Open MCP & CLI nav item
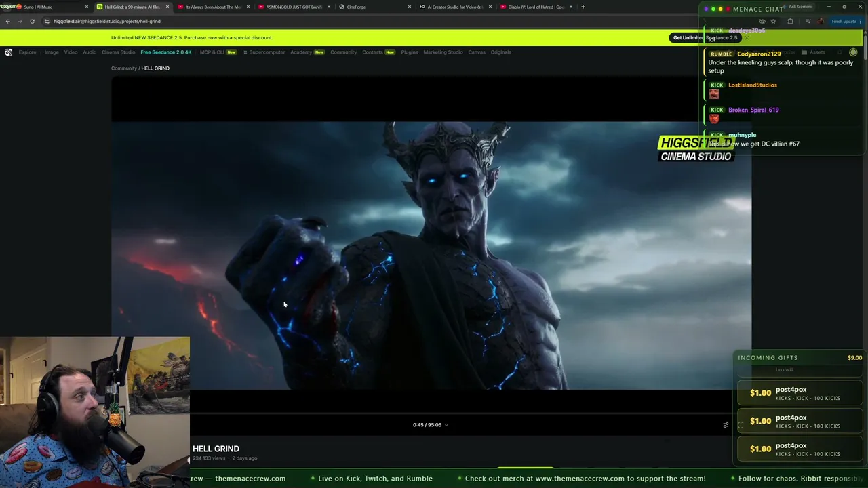The height and width of the screenshot is (488, 868). coord(218,52)
